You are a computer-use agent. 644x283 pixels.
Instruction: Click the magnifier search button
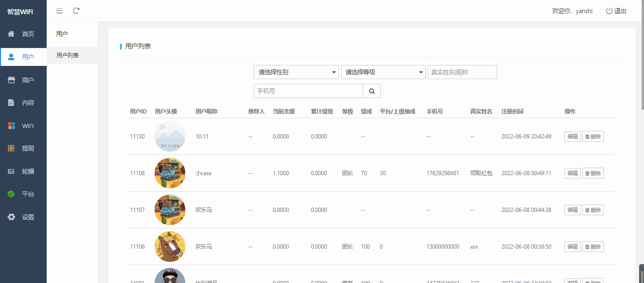[372, 91]
